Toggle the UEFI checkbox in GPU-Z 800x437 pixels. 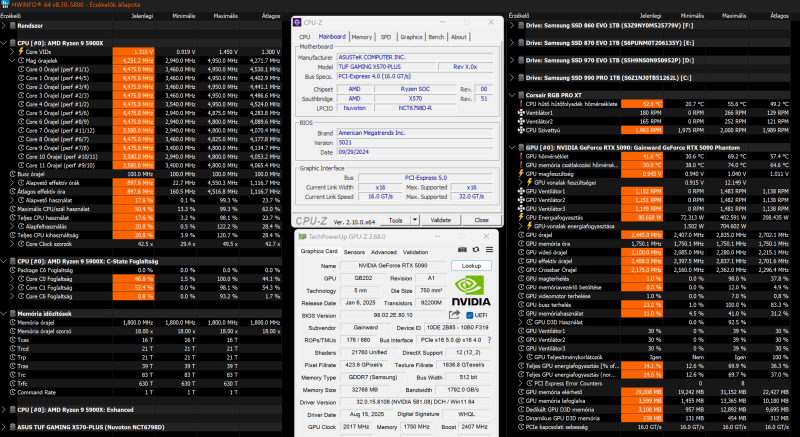(x=470, y=315)
